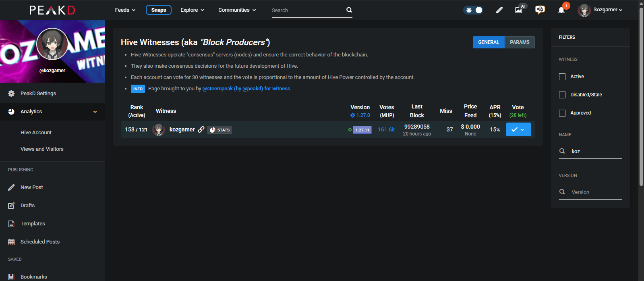Click the profile picture in sidebar banner

coord(52,44)
